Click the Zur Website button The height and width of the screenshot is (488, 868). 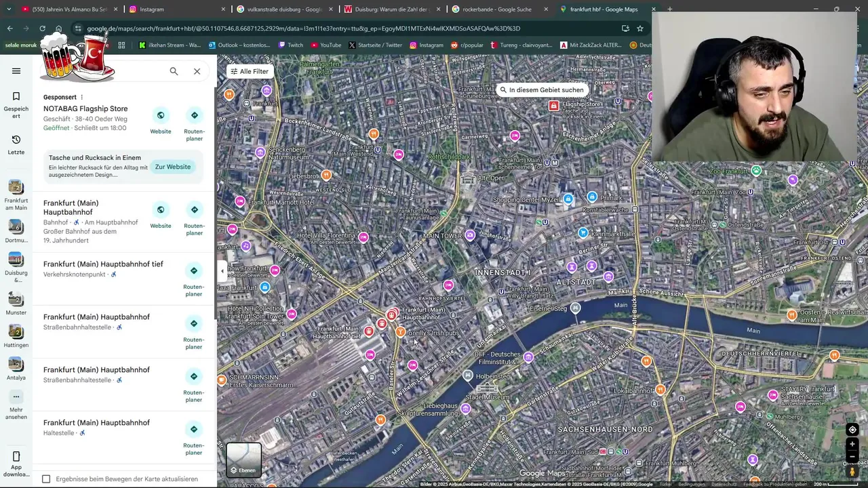click(x=173, y=167)
